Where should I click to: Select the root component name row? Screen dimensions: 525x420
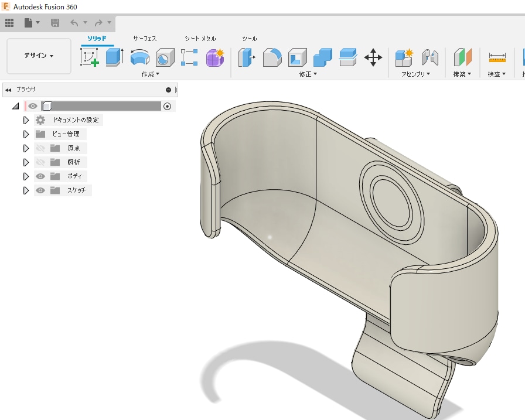(x=101, y=106)
